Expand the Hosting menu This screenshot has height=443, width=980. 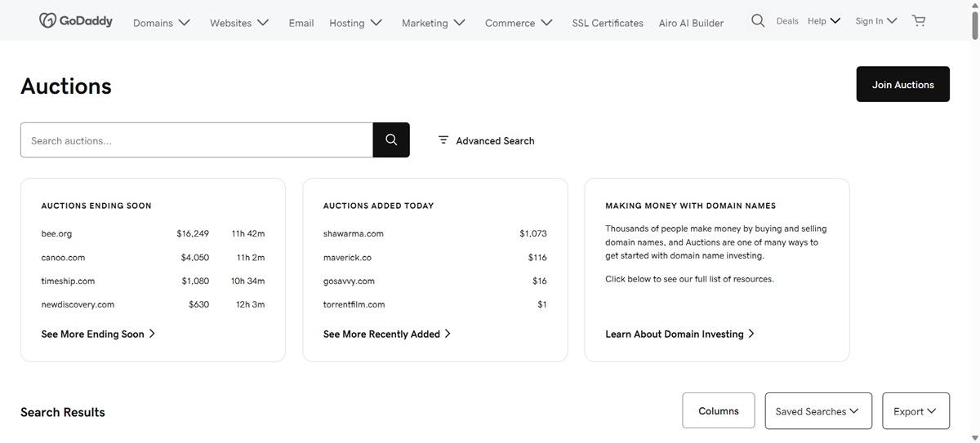[x=355, y=23]
